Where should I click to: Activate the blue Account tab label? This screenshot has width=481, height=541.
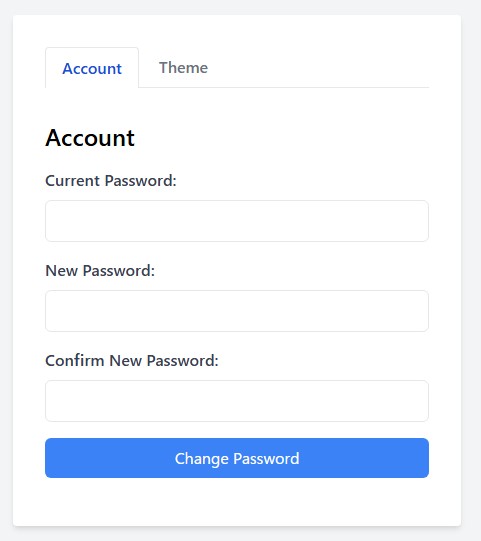click(x=92, y=68)
